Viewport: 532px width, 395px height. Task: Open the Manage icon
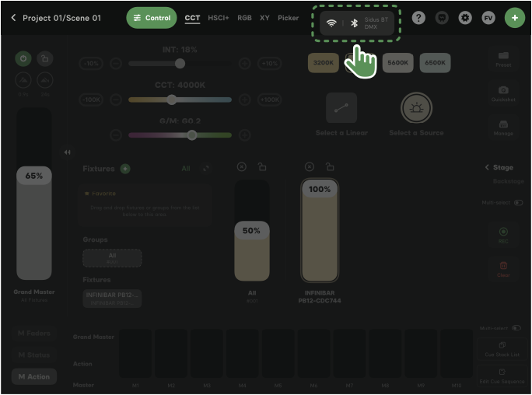coord(503,128)
